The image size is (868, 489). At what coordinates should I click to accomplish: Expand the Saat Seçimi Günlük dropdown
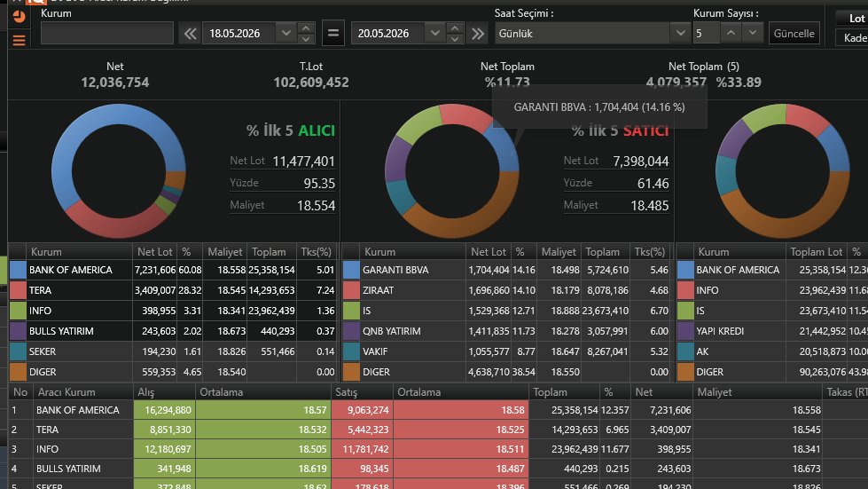click(x=680, y=33)
